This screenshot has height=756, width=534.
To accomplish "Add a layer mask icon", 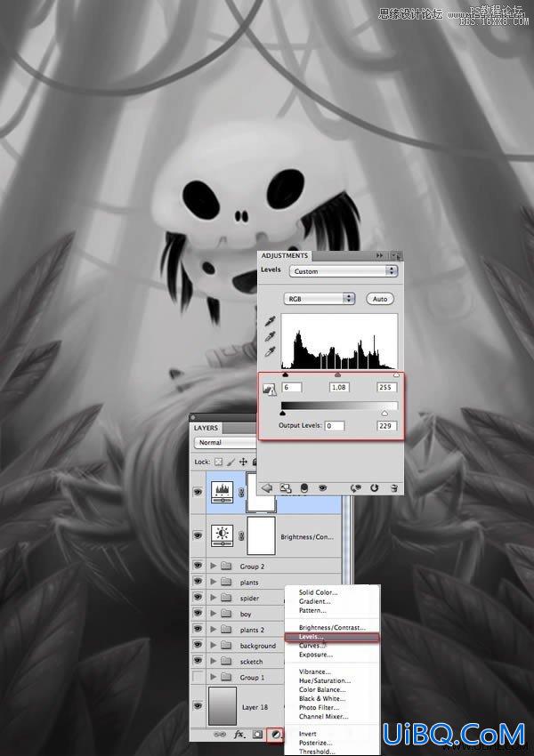I will coord(258,735).
